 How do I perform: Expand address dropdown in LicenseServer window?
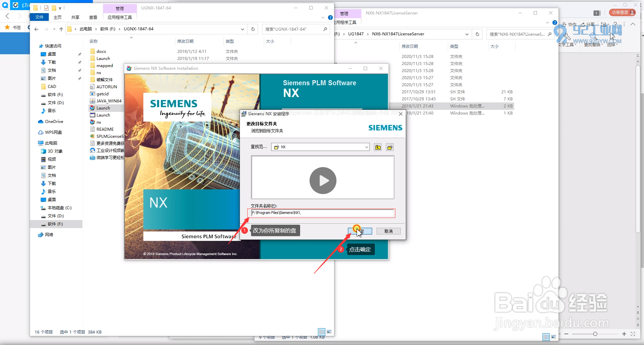(467, 34)
